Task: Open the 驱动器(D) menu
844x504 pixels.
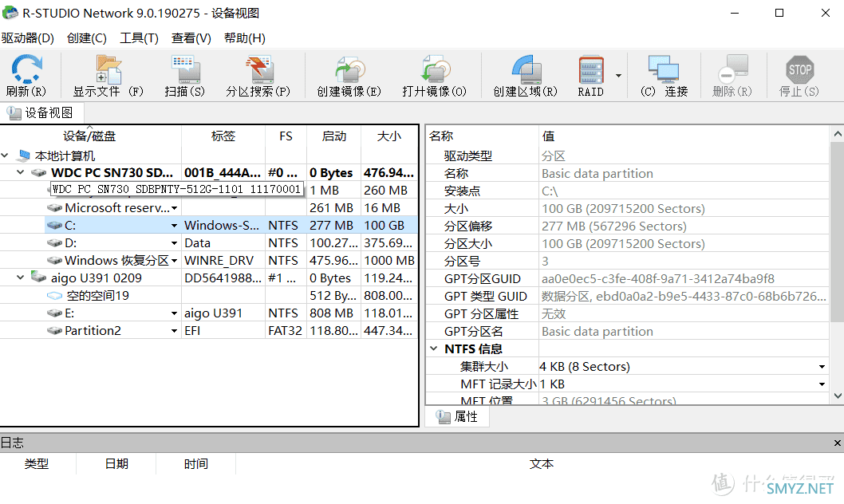Action: point(28,38)
